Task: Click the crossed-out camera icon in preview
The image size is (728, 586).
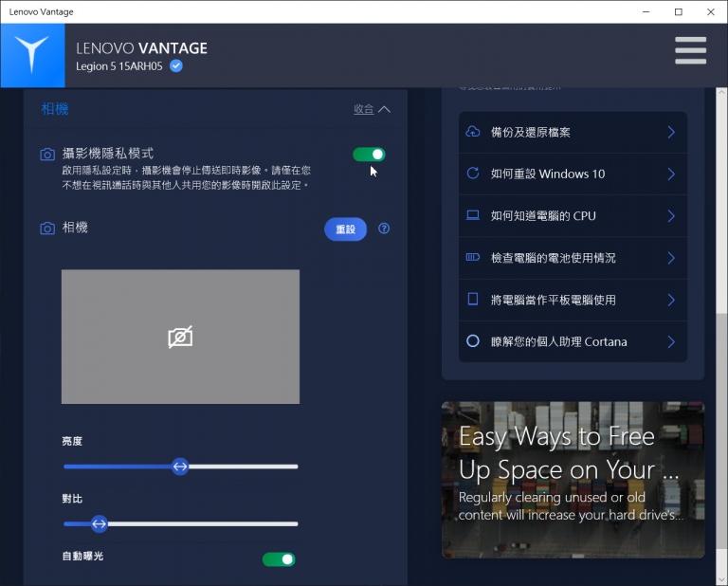Action: click(x=180, y=337)
